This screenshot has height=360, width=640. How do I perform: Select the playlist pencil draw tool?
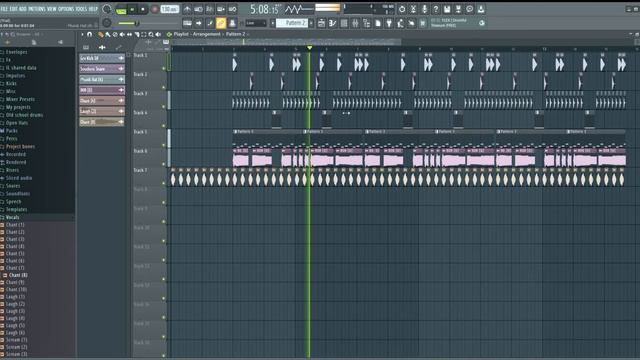(x=100, y=35)
